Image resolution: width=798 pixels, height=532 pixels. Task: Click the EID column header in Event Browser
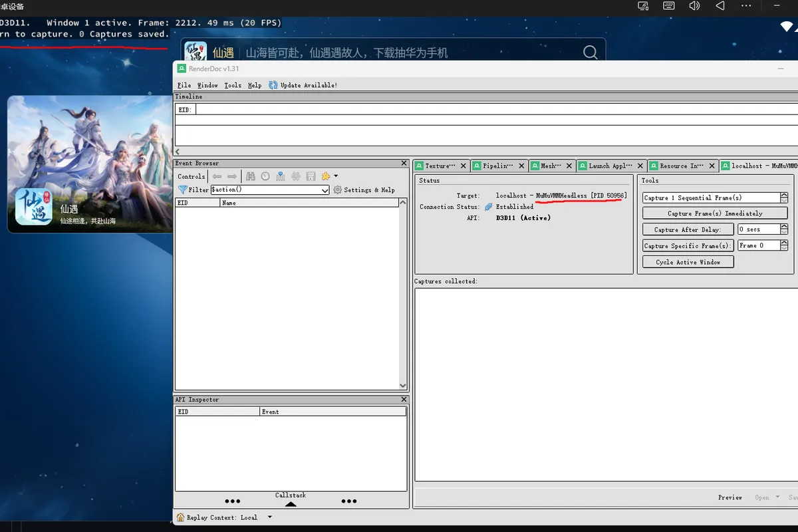(198, 203)
